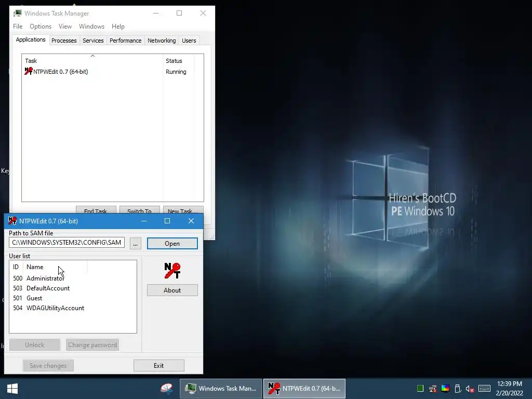
Task: Activate the NTPWEdit taskbar button
Action: (x=304, y=389)
